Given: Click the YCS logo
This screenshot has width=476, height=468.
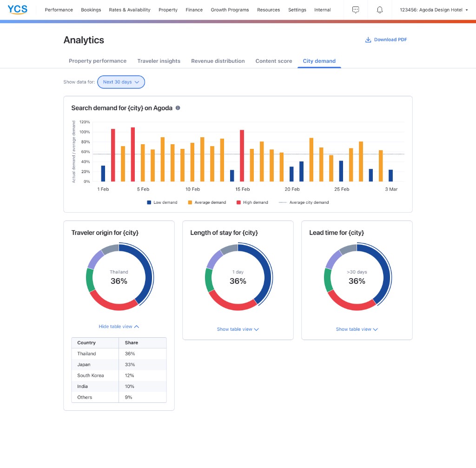Looking at the screenshot, I should click(x=17, y=9).
